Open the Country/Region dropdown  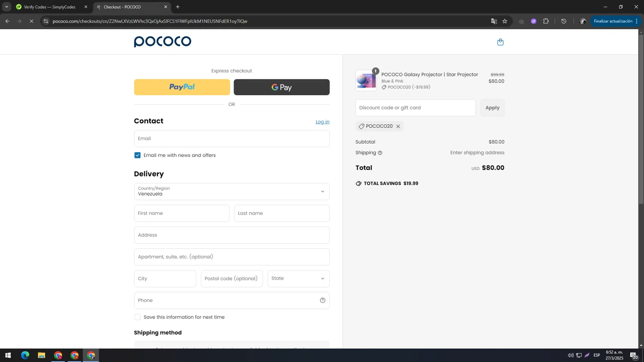[x=231, y=192]
